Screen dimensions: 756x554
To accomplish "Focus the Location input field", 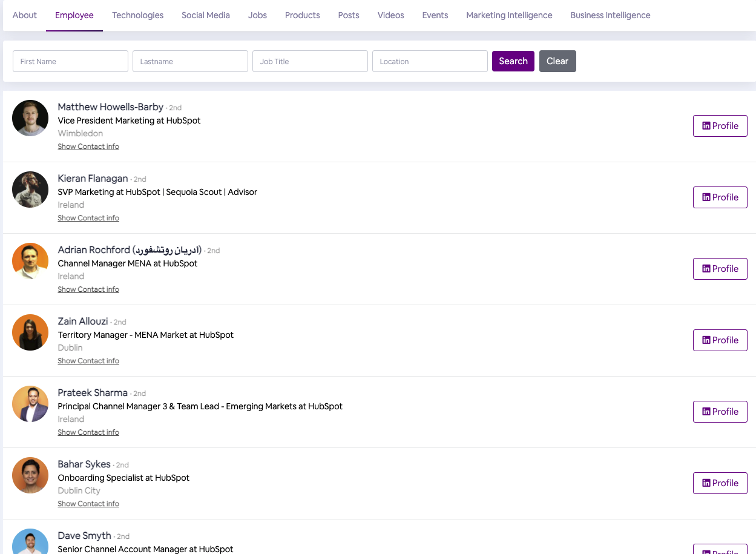I will tap(430, 61).
